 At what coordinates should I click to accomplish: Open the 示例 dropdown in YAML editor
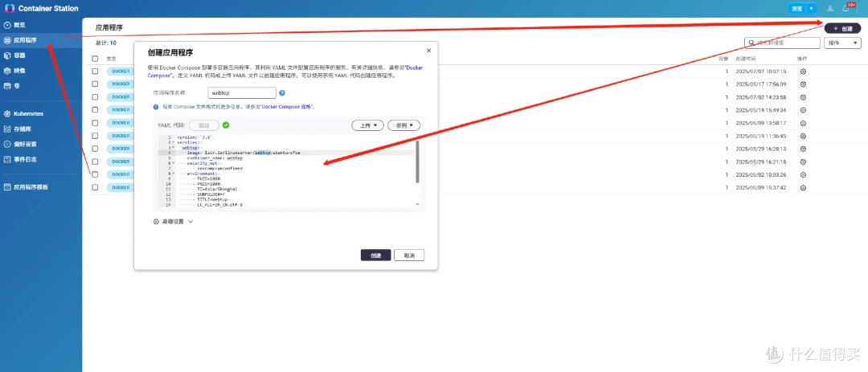tap(403, 125)
